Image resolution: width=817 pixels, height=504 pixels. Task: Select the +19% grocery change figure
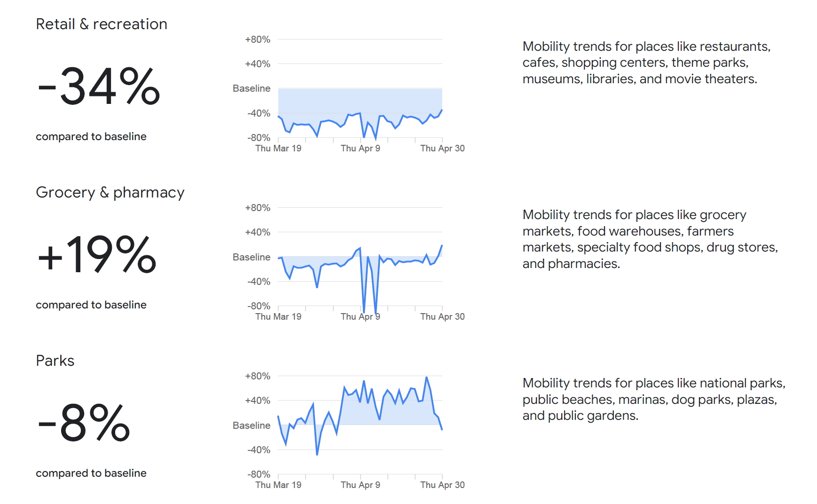click(x=97, y=254)
